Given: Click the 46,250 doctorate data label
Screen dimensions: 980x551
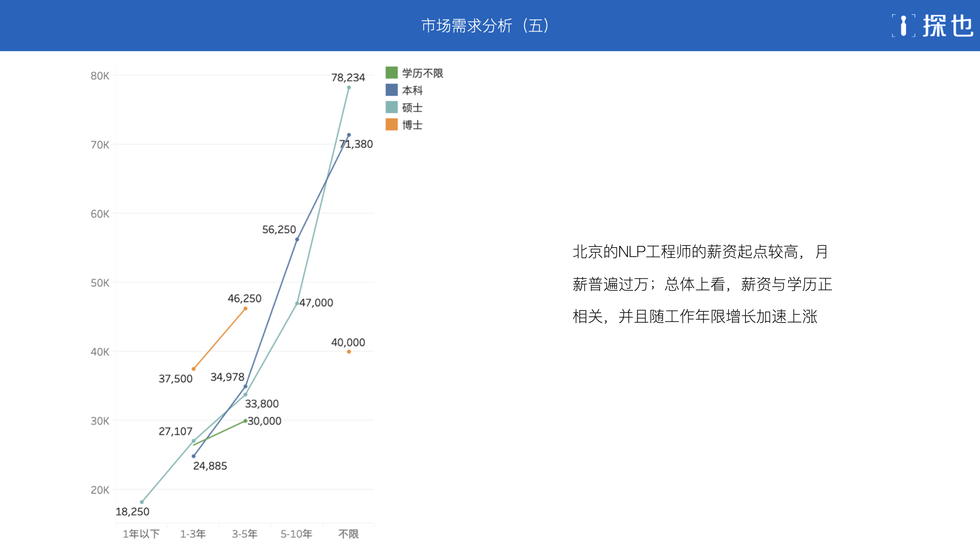Looking at the screenshot, I should (244, 298).
